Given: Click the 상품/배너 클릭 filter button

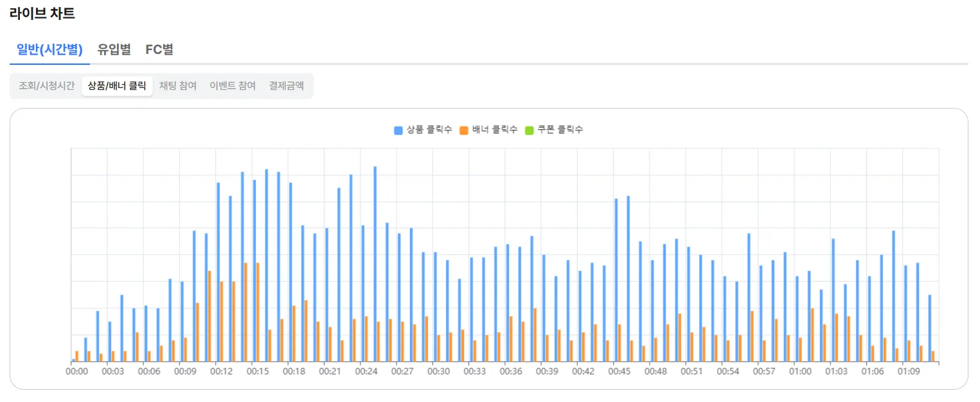Looking at the screenshot, I should click(x=117, y=85).
